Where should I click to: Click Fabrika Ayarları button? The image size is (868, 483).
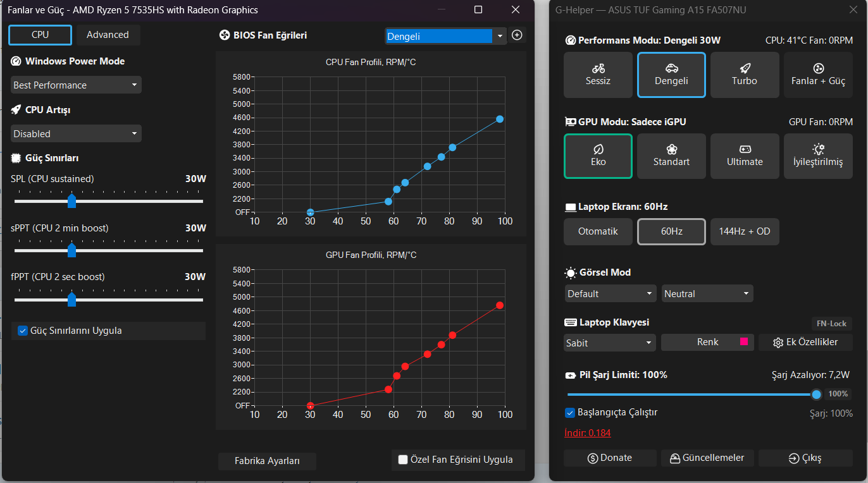pyautogui.click(x=267, y=461)
